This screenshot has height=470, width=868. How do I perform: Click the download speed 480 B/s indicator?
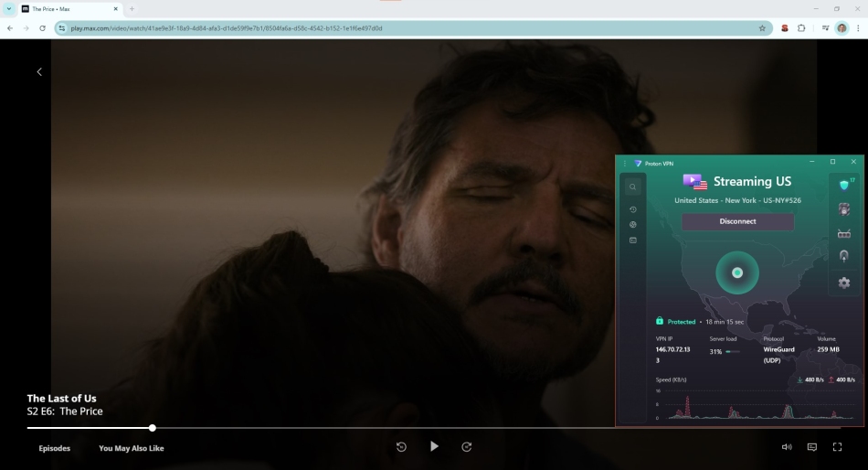click(811, 379)
